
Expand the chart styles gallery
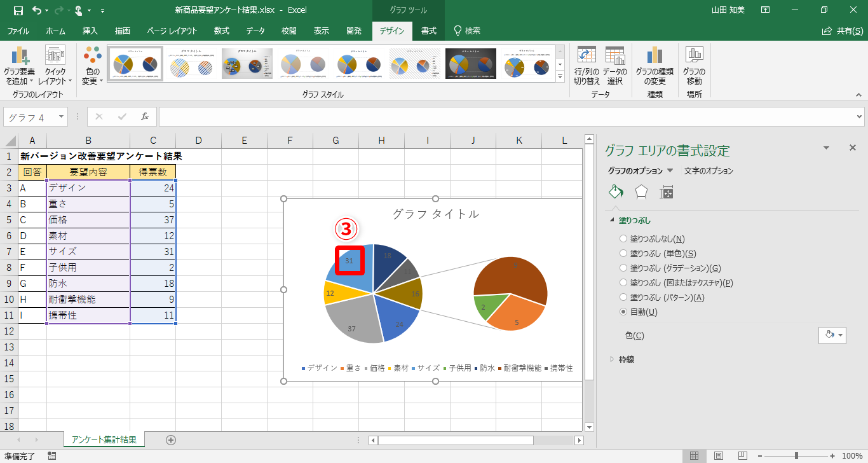(x=560, y=77)
